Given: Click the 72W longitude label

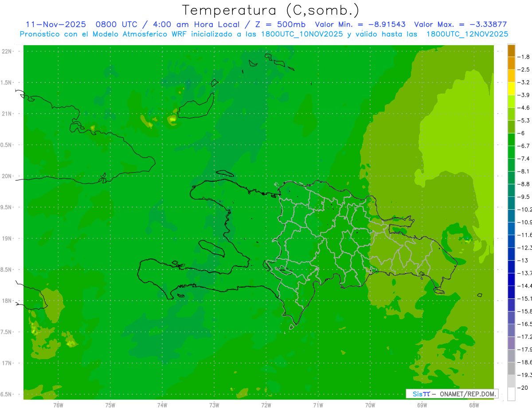Looking at the screenshot, I should pos(266,405).
